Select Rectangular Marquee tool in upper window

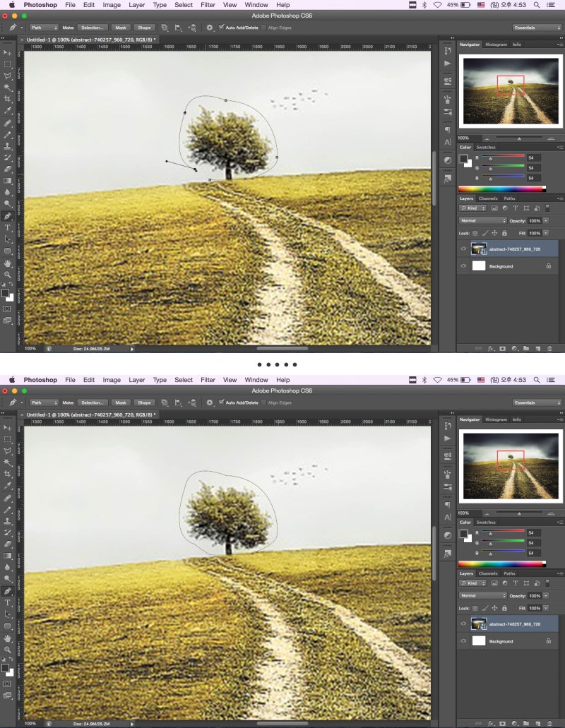(8, 64)
